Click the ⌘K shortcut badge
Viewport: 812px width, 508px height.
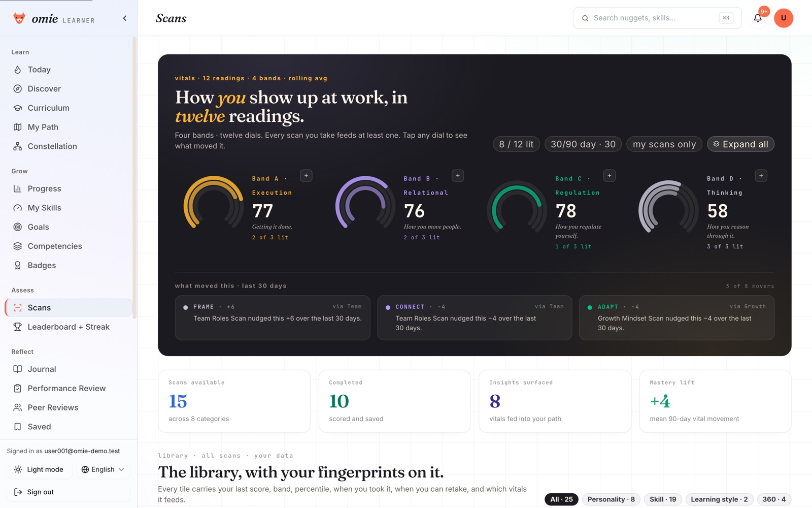[726, 18]
